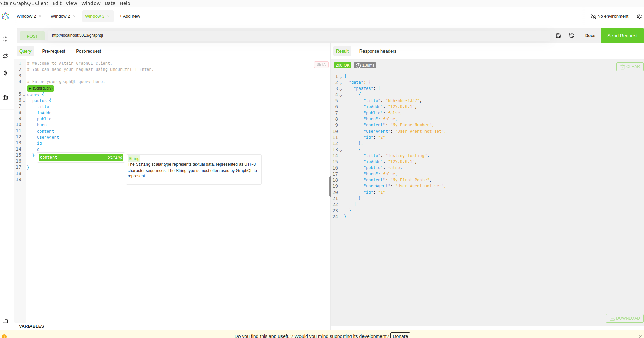Expand the VARIABLES panel

click(32, 326)
